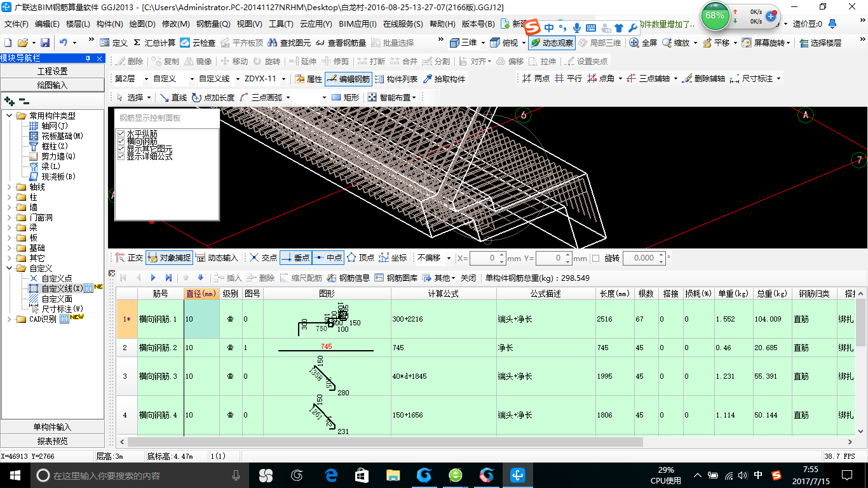Click the 汇总计算 sum icon

tap(154, 43)
